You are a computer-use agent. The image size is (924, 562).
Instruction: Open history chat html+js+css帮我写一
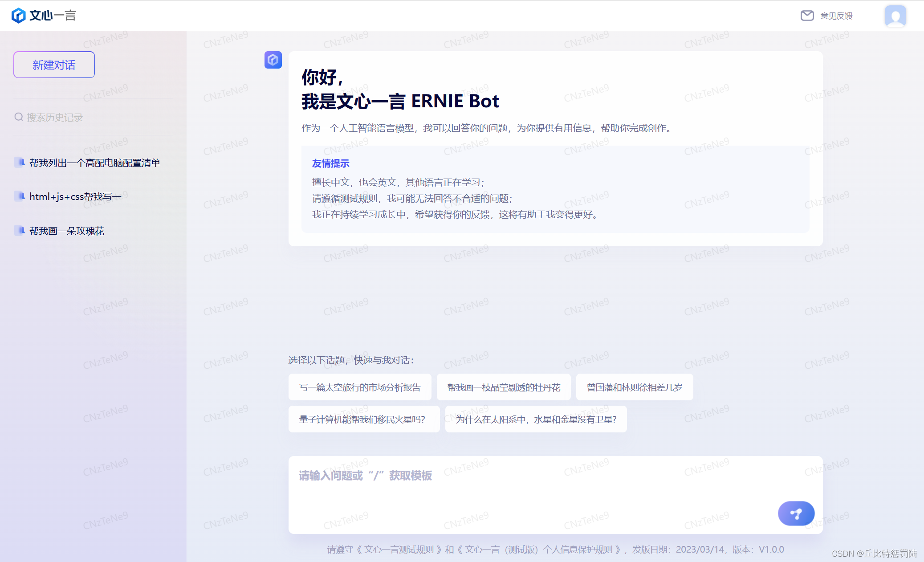click(75, 196)
